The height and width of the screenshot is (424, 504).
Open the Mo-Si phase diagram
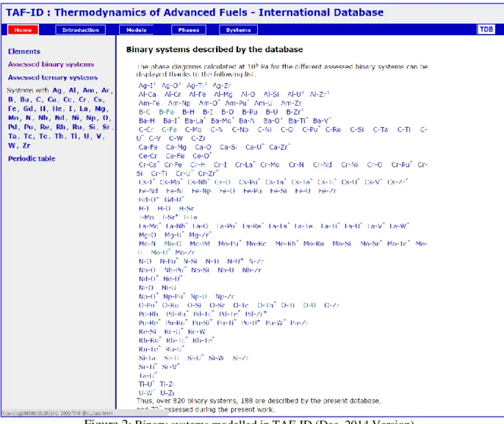coord(342,244)
